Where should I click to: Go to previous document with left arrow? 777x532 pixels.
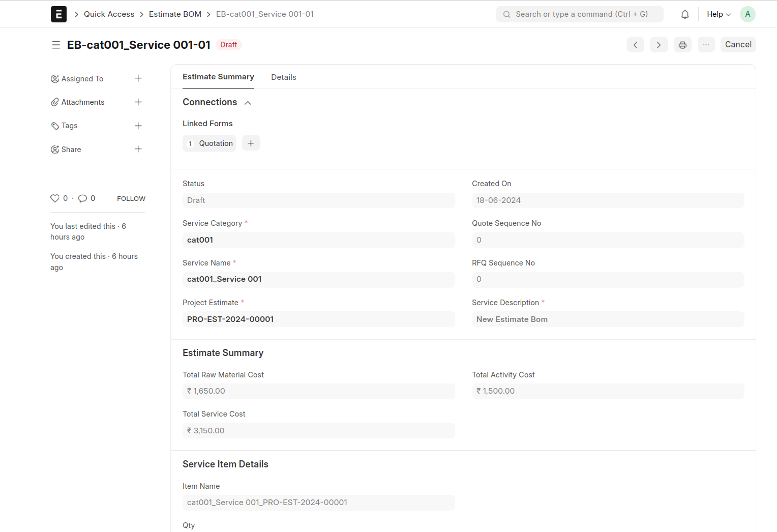pos(635,45)
